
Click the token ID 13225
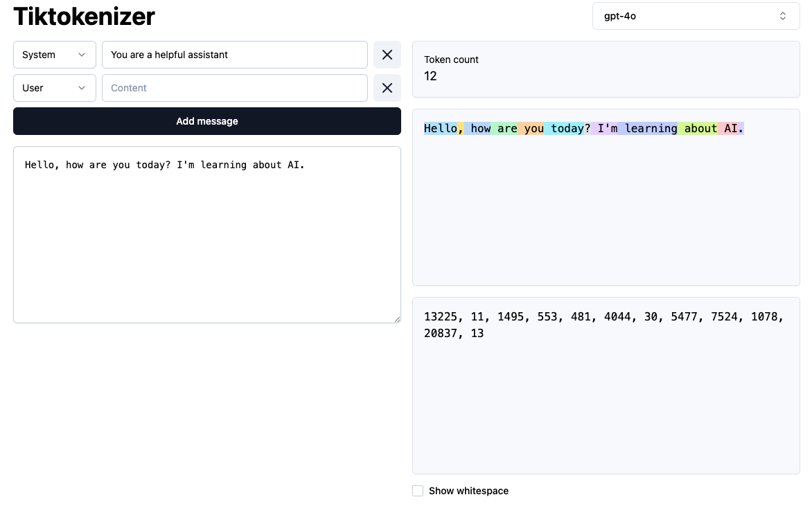(x=441, y=317)
